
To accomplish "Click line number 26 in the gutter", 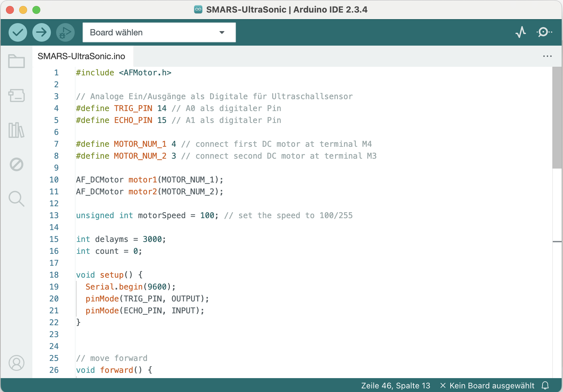I will [x=54, y=370].
